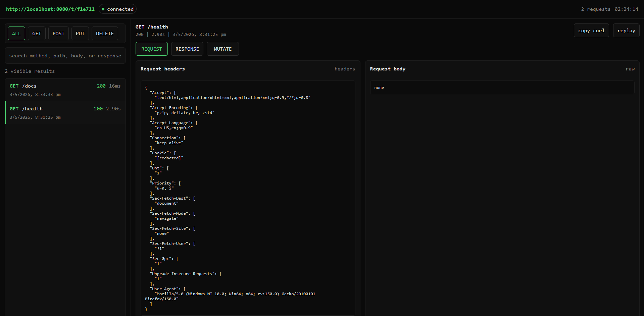Click the copy curl button

tap(591, 31)
